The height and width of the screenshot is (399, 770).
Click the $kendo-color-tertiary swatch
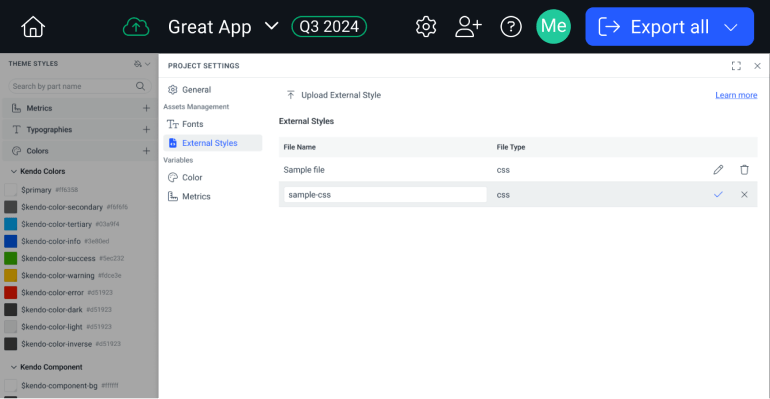click(x=10, y=224)
